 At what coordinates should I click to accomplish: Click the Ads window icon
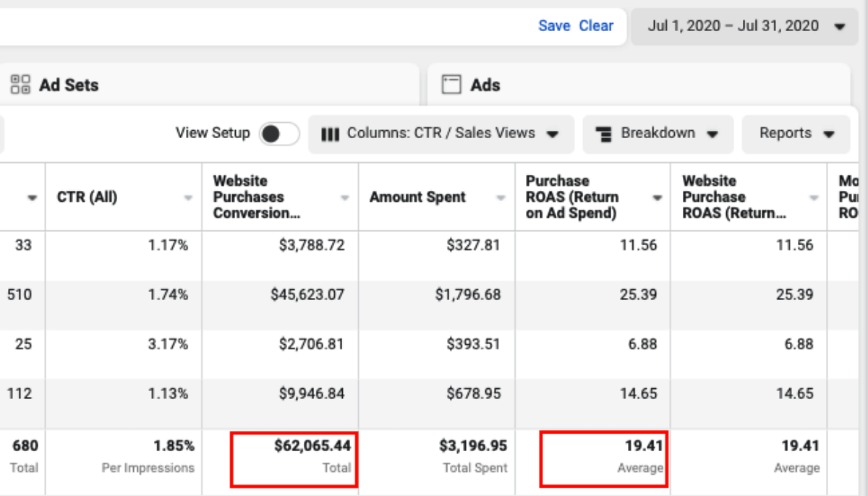tap(451, 85)
